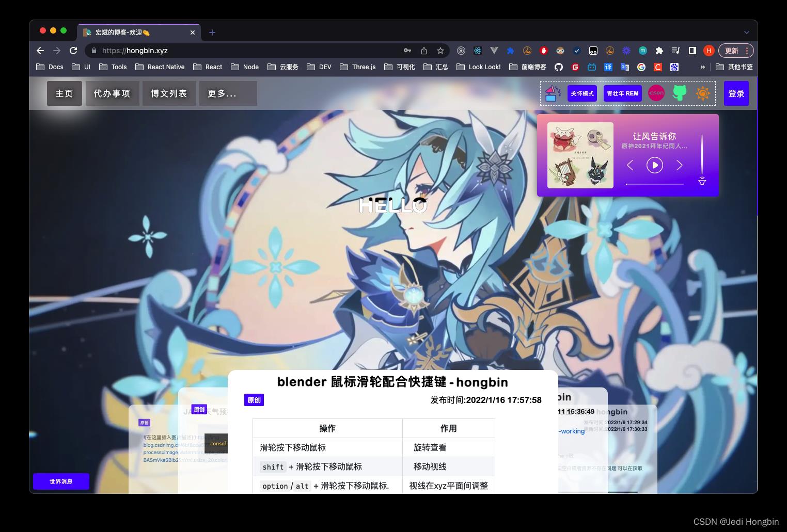Viewport: 787px width, 532px height.
Task: Click the speaker volume icon in music player
Action: click(x=702, y=181)
